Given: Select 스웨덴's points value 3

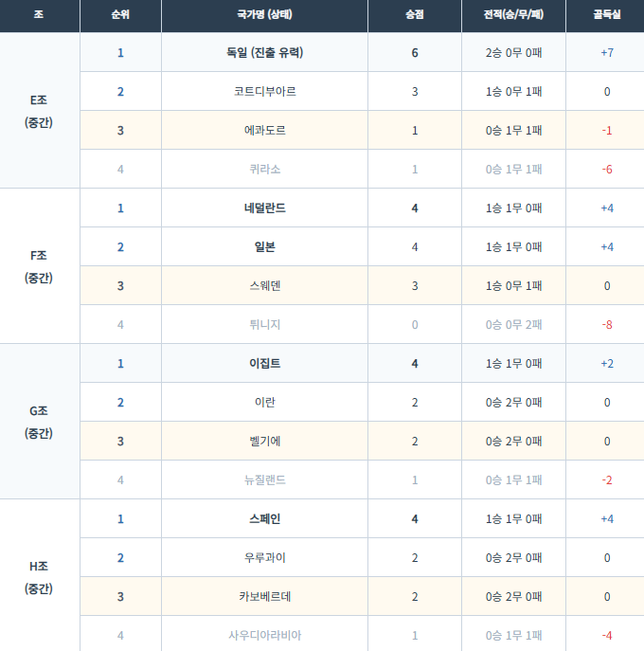Looking at the screenshot, I should (x=415, y=285).
